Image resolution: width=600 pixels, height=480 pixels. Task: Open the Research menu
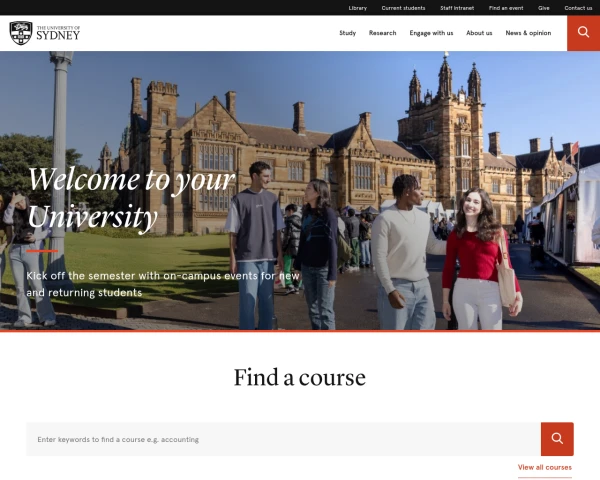tap(382, 33)
